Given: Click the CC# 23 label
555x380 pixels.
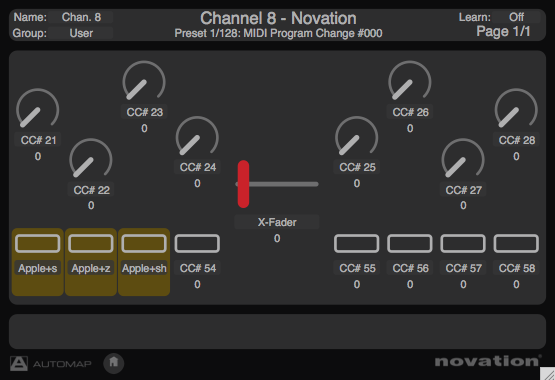Looking at the screenshot, I should point(144,112).
